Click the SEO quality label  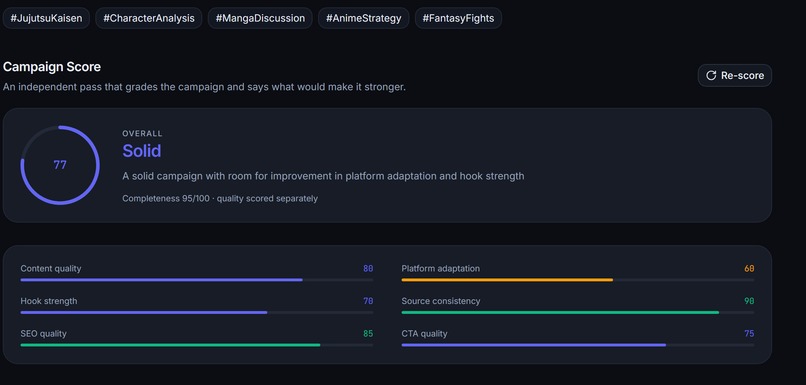[44, 334]
